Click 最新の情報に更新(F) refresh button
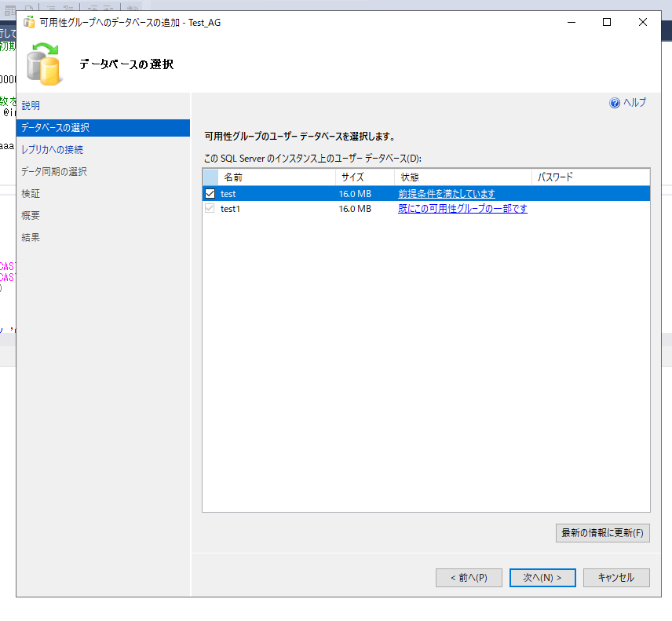Viewport: 672px width, 621px height. click(x=603, y=533)
